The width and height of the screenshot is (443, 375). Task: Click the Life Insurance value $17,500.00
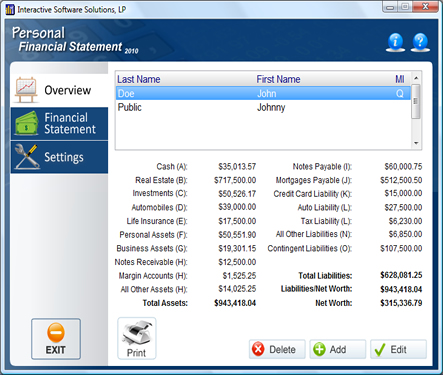[x=237, y=221]
